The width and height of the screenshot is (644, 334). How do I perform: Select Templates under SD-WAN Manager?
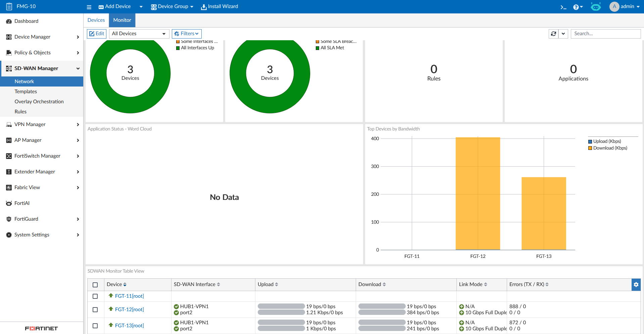(x=26, y=92)
